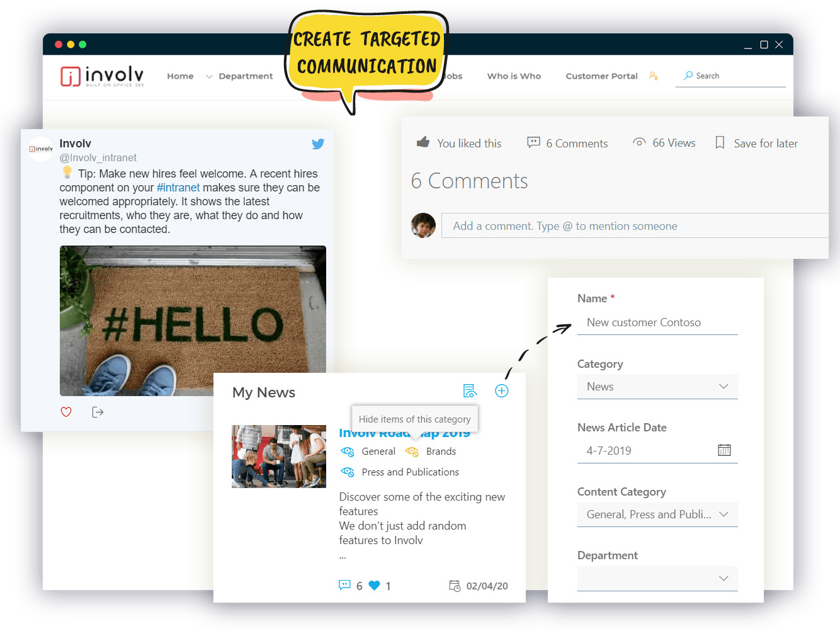Click the tweet share icon
The width and height of the screenshot is (840, 631).
98,412
